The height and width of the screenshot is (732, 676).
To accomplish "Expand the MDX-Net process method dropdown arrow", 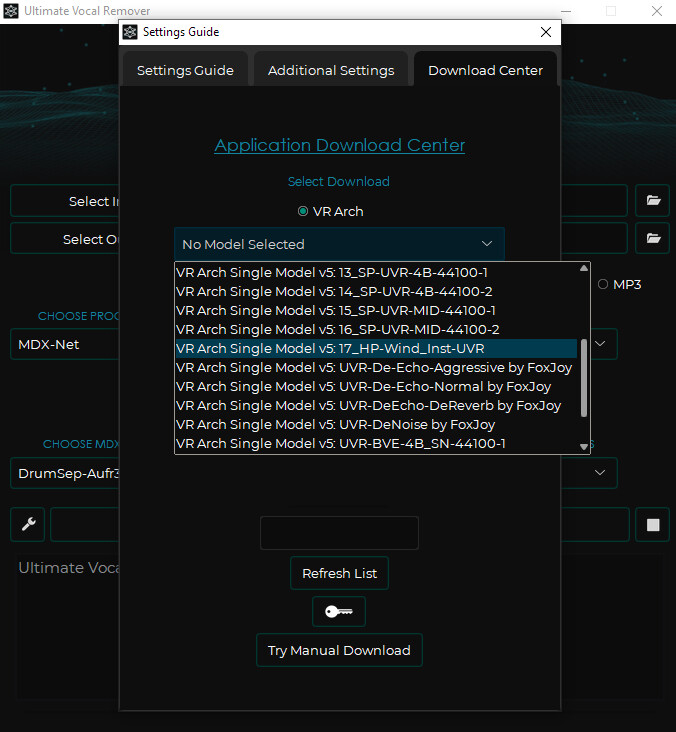I will [600, 344].
